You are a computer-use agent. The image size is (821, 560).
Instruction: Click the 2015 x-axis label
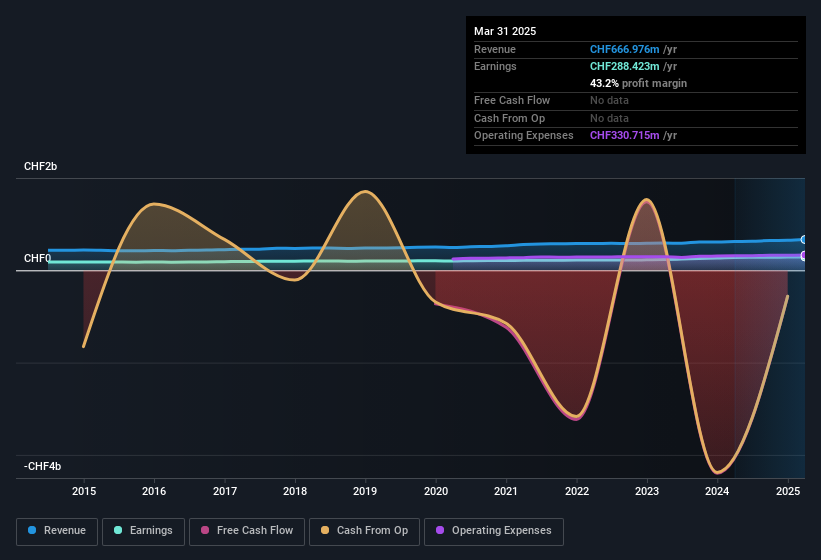pyautogui.click(x=84, y=491)
